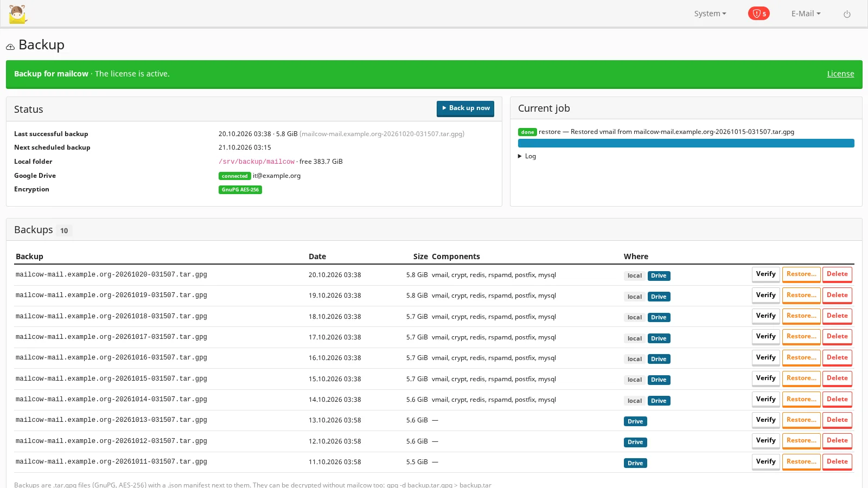This screenshot has width=868, height=488.
Task: Open the red shield alerts badge
Action: coord(758,14)
